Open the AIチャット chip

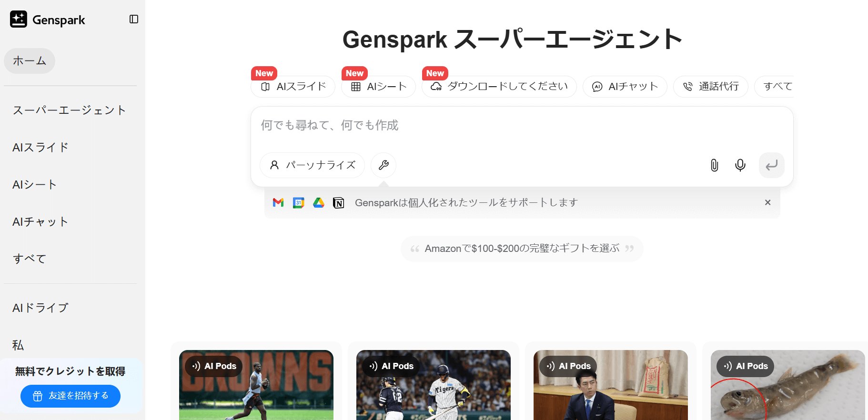click(625, 87)
